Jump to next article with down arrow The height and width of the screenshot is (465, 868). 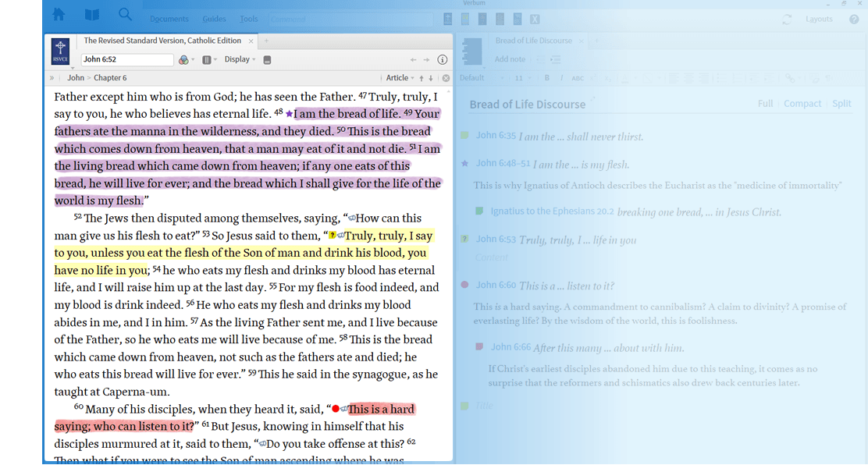431,78
